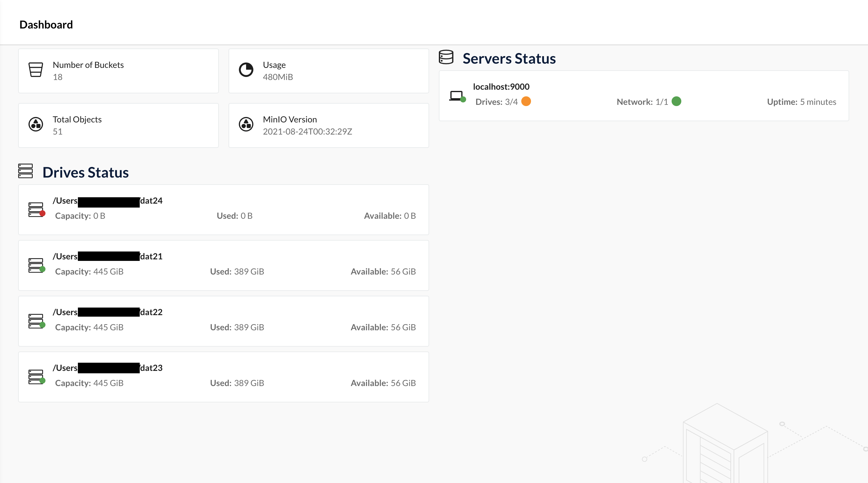Click the orange Drives 3/4 status indicator

(x=526, y=102)
